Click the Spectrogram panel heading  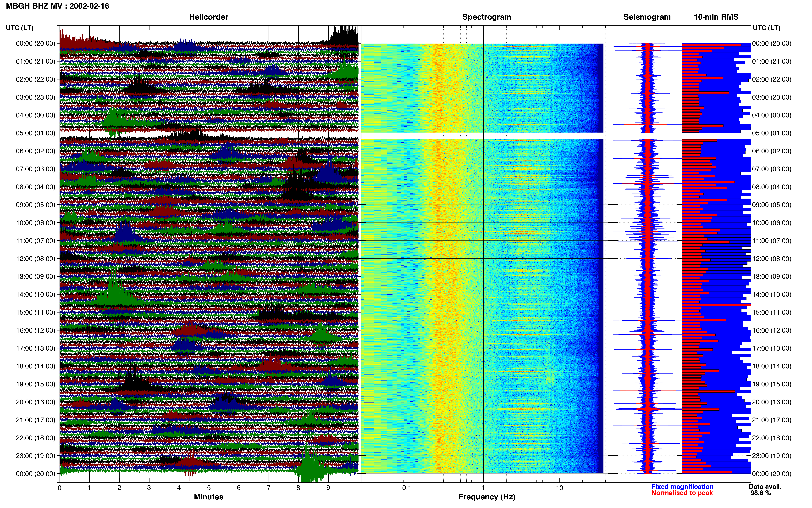[487, 17]
